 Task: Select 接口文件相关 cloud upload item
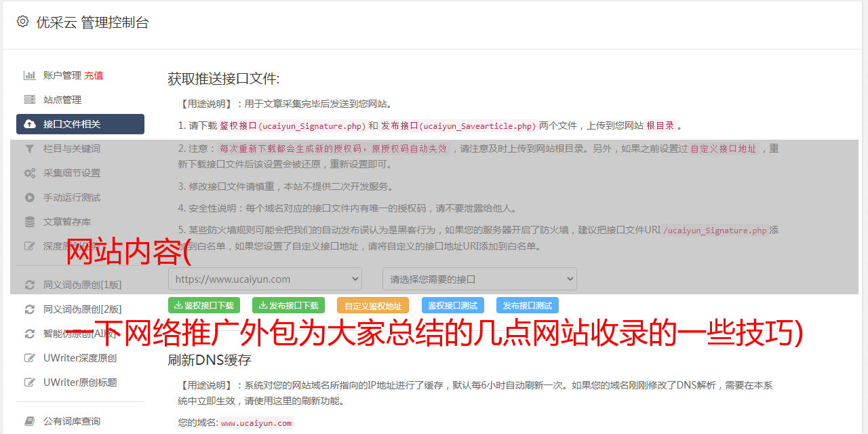80,124
